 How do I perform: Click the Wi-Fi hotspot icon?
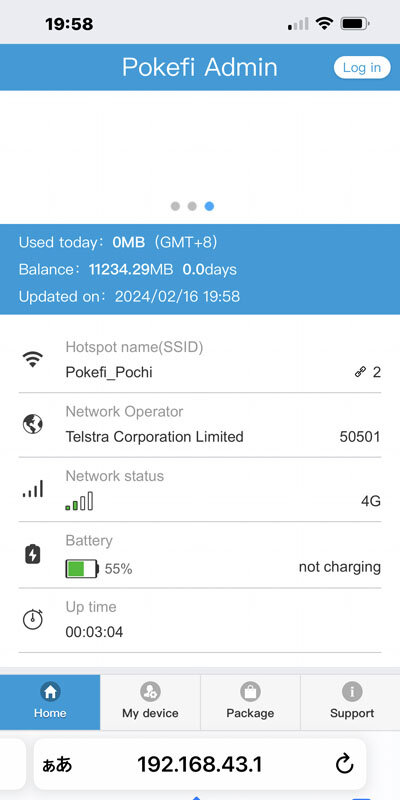[x=33, y=360]
